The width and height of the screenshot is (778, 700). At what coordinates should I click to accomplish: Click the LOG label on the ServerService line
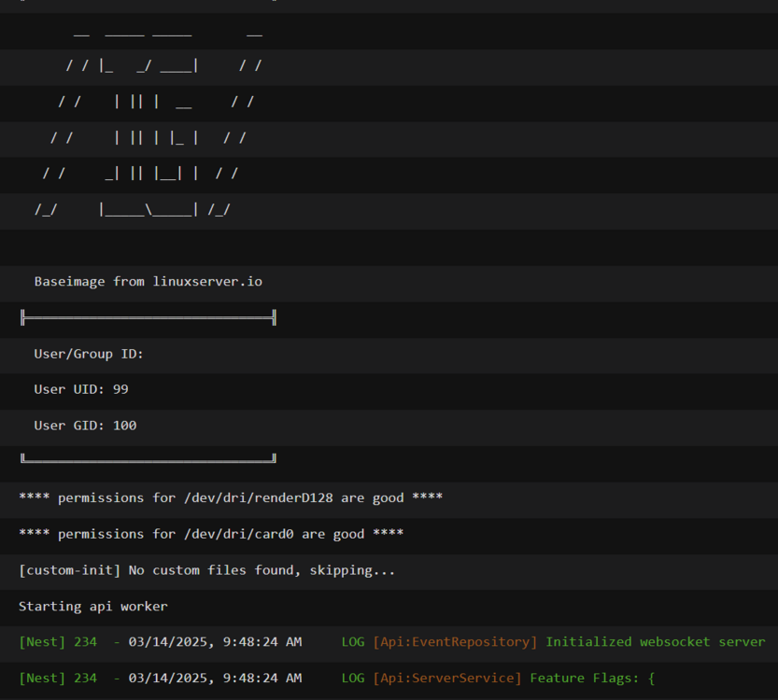[353, 679]
